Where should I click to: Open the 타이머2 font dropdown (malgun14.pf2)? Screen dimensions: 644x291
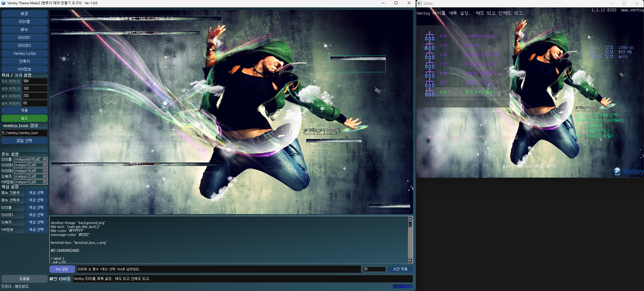coord(45,171)
